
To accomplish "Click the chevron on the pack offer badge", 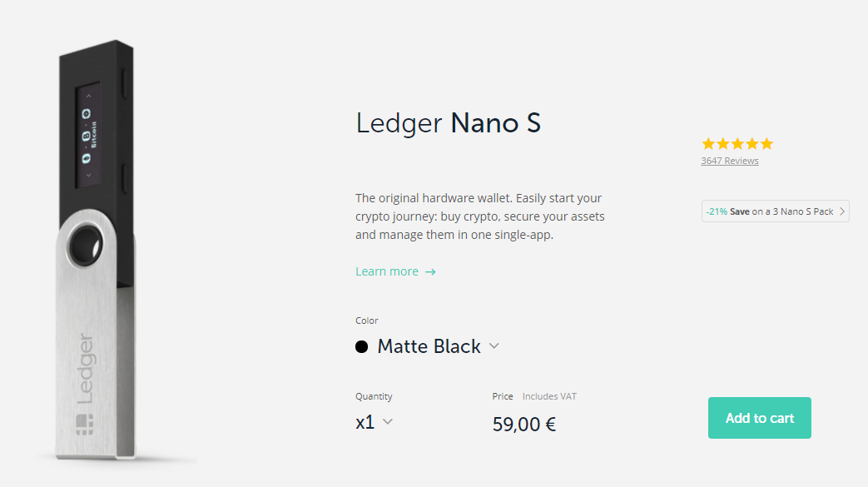I will (842, 211).
